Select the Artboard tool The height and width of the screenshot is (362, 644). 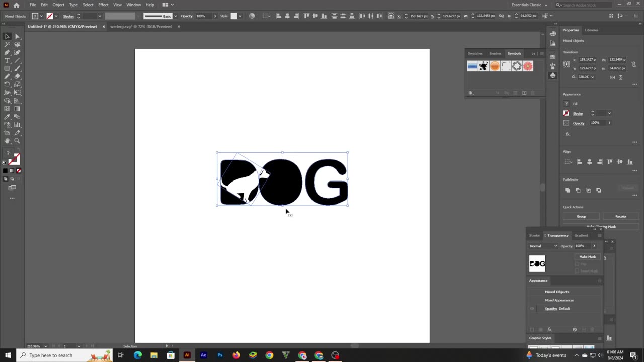tap(7, 133)
